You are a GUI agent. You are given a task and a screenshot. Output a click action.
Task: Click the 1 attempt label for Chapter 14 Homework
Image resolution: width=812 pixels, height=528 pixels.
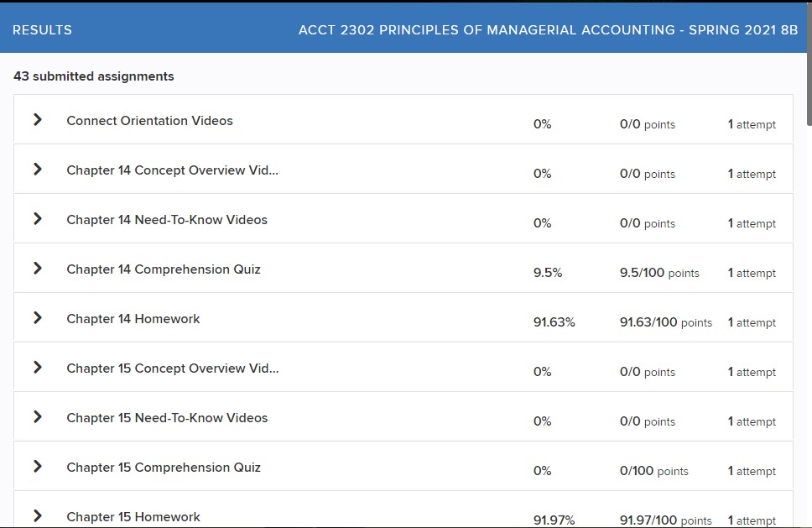pyautogui.click(x=752, y=322)
